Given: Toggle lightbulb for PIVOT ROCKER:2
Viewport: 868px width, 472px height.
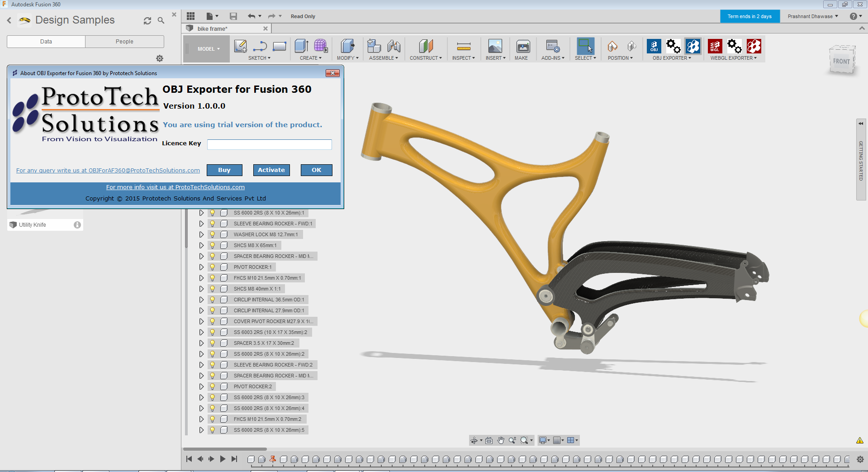Looking at the screenshot, I should click(x=212, y=386).
